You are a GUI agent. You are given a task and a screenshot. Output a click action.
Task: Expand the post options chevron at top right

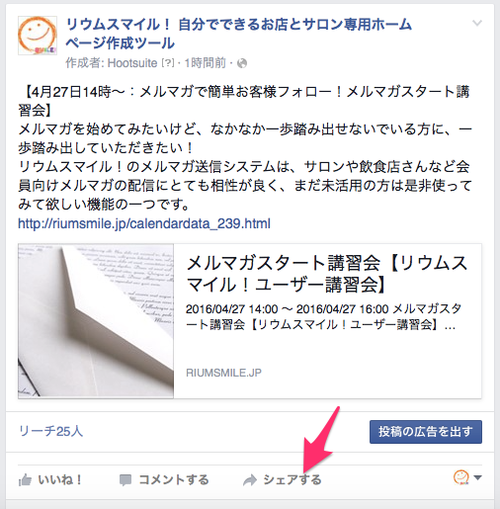pos(477,23)
